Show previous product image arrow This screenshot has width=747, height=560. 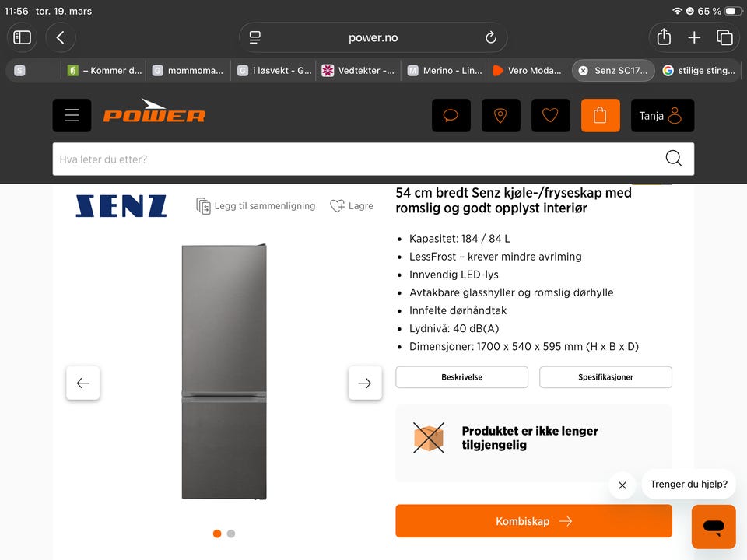coord(83,383)
